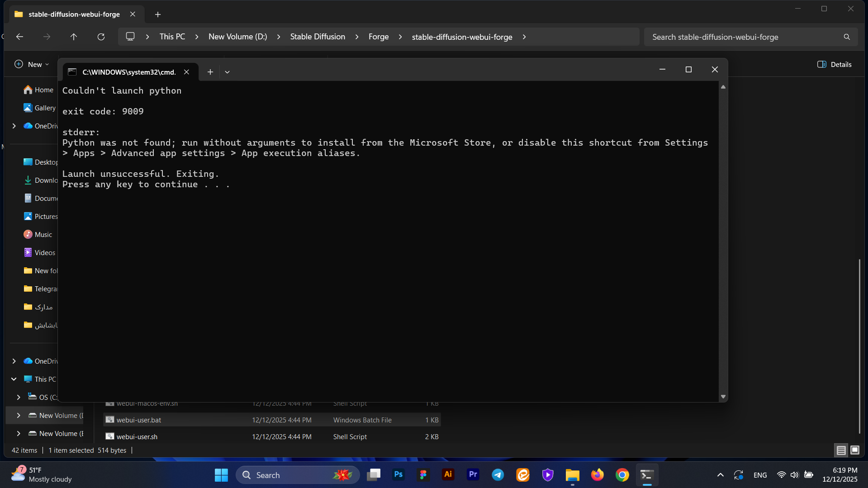Click the Refresh icon in Explorer toolbar
This screenshot has height=488, width=868.
101,37
